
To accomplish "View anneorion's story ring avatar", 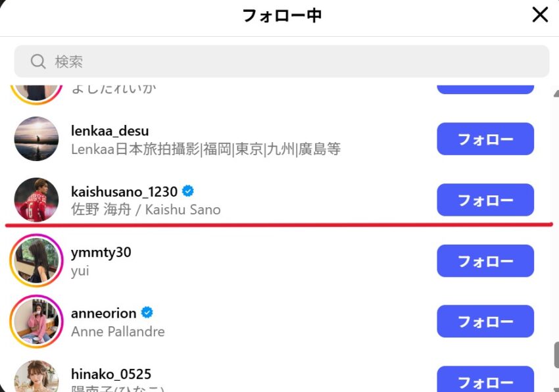I will pyautogui.click(x=36, y=322).
